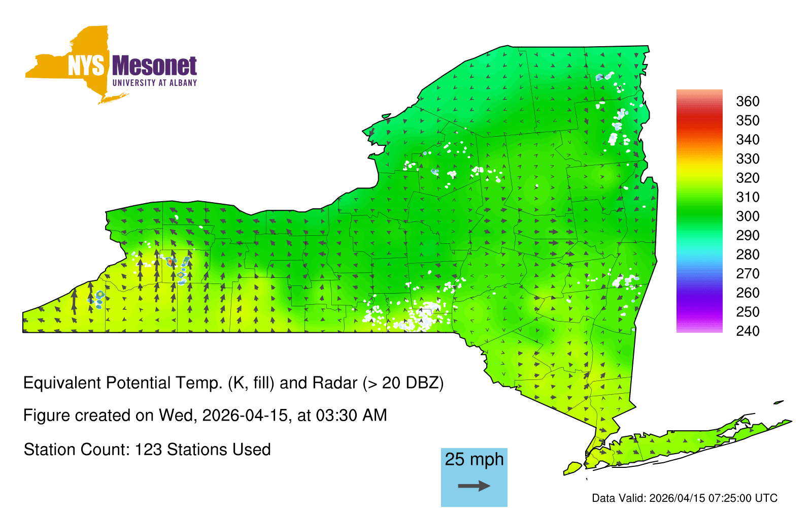Select the University at Albany text
The width and height of the screenshot is (812, 508).
click(154, 83)
